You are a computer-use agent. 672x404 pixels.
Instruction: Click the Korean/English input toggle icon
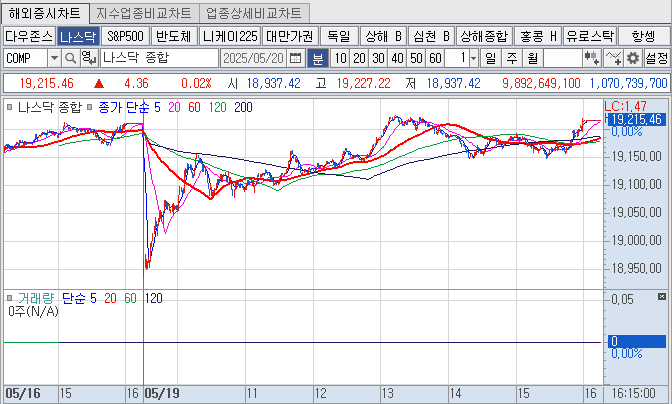[x=89, y=58]
